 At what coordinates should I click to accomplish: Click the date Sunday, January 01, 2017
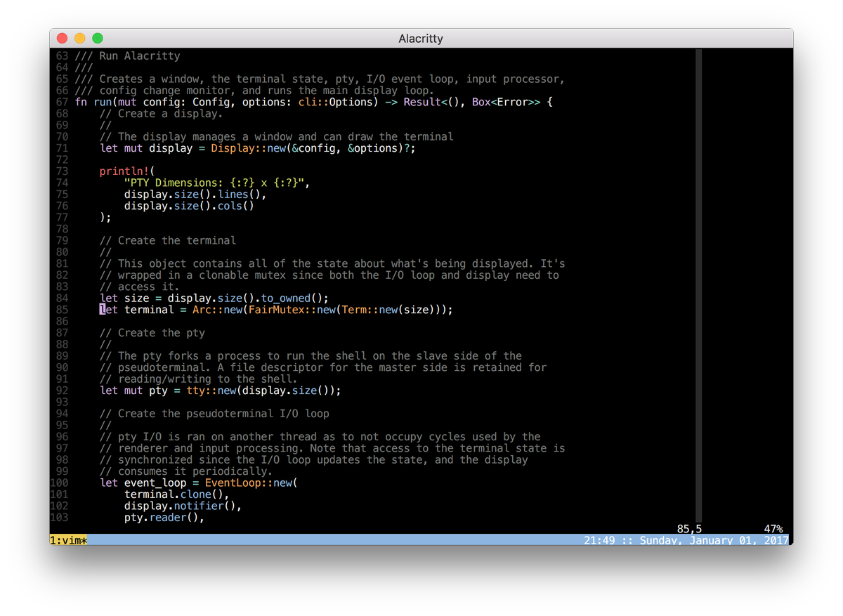click(x=713, y=540)
